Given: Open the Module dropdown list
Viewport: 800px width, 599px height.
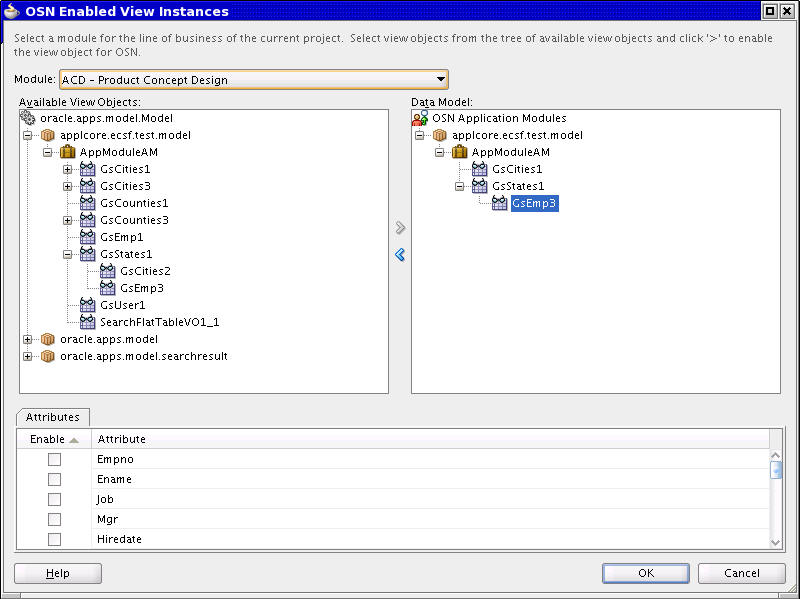Looking at the screenshot, I should tap(441, 79).
